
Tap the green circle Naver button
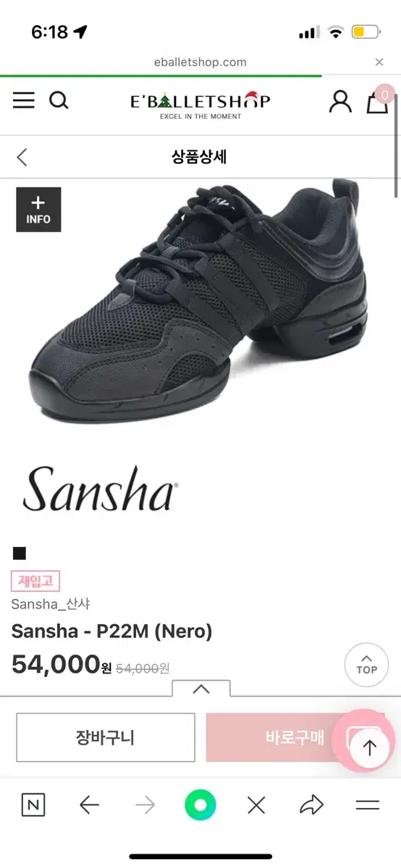[200, 805]
